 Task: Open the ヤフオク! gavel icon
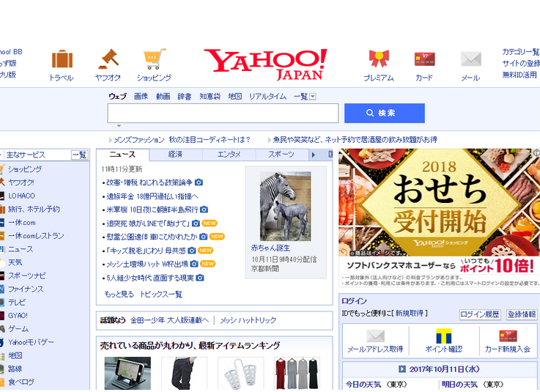pyautogui.click(x=108, y=59)
